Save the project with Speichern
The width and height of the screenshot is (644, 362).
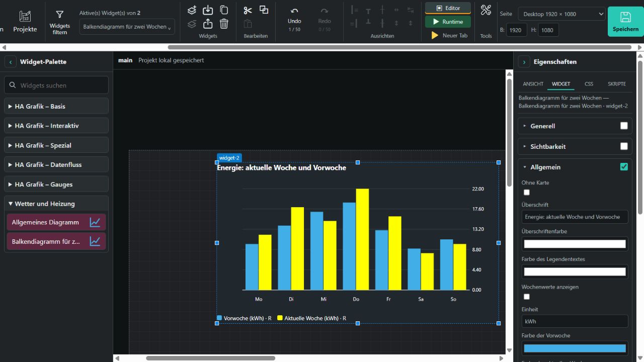click(x=625, y=22)
